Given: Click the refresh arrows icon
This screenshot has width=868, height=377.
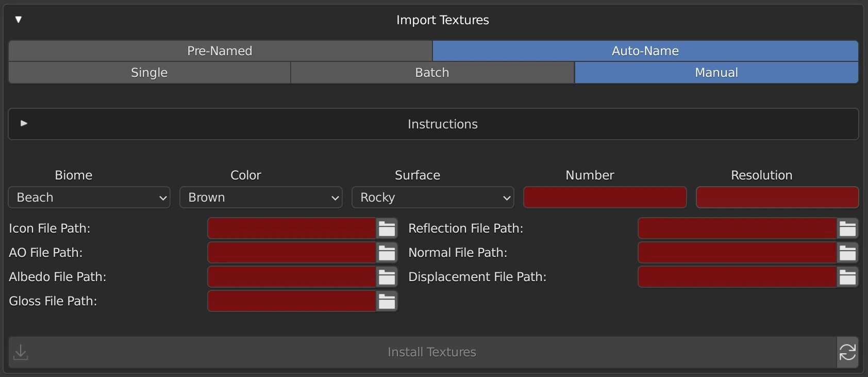Looking at the screenshot, I should [x=847, y=352].
